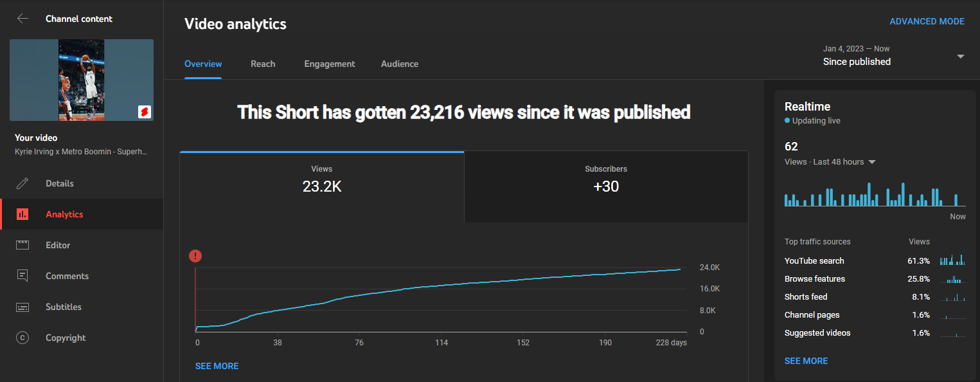The image size is (980, 382).
Task: Open Copyright in the sidebar
Action: 82,338
